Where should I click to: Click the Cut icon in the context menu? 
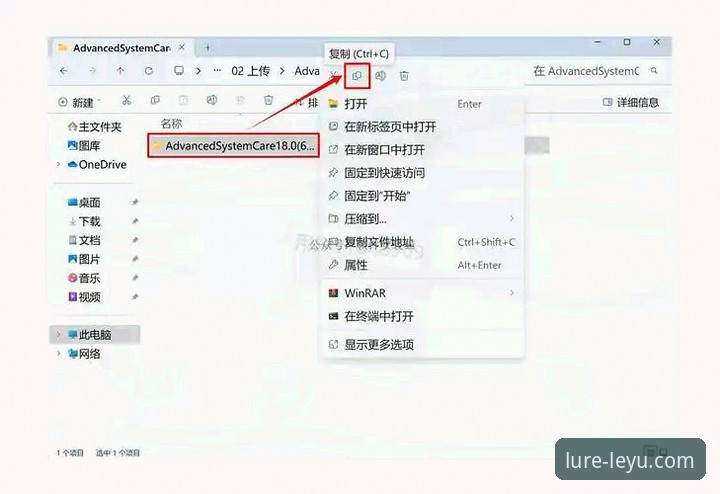(x=334, y=75)
